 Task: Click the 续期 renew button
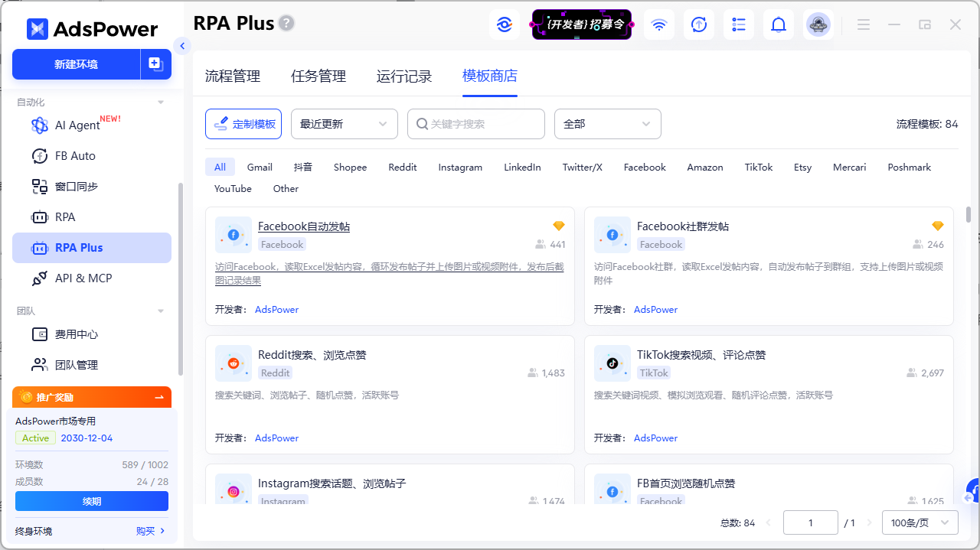pos(92,501)
